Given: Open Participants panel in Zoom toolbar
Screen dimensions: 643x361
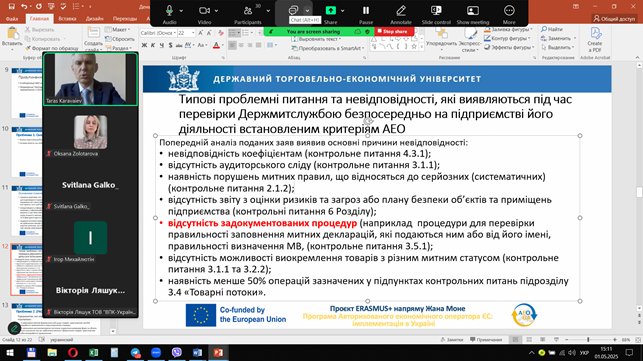Looking at the screenshot, I should tap(248, 11).
